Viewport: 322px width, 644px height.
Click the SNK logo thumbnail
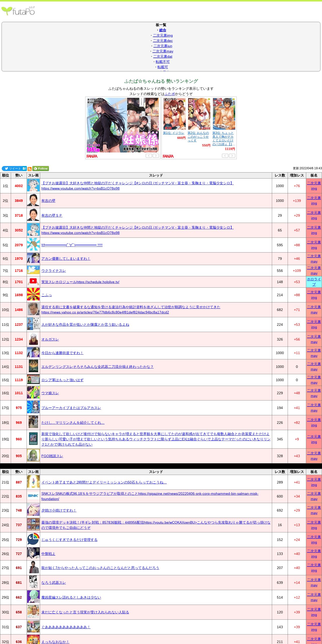pyautogui.click(x=33, y=496)
